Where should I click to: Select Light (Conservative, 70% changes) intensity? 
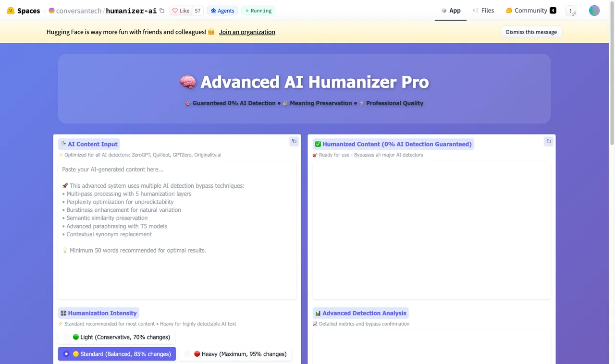117,337
